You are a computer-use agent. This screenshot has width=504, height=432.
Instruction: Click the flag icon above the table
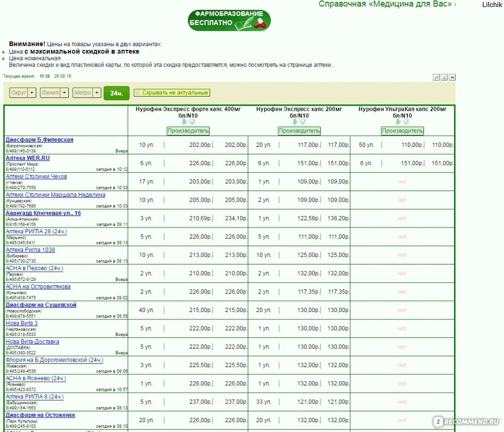pos(452,77)
